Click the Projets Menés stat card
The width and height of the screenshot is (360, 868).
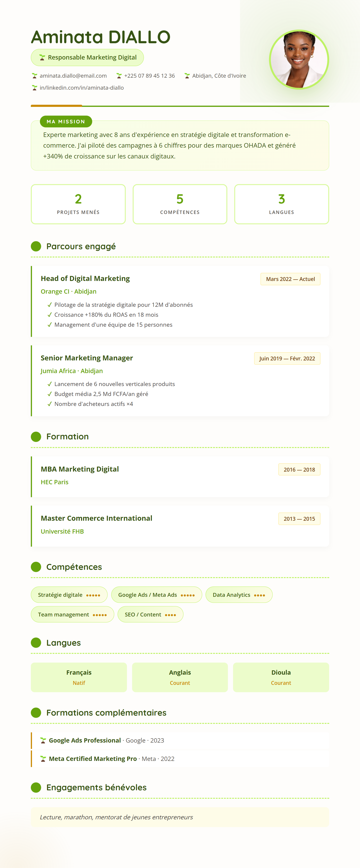click(78, 204)
